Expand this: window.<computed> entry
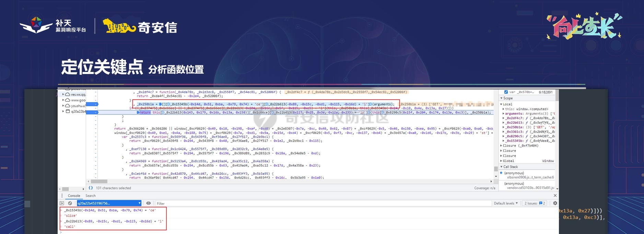This screenshot has width=644, height=234. [x=503, y=109]
